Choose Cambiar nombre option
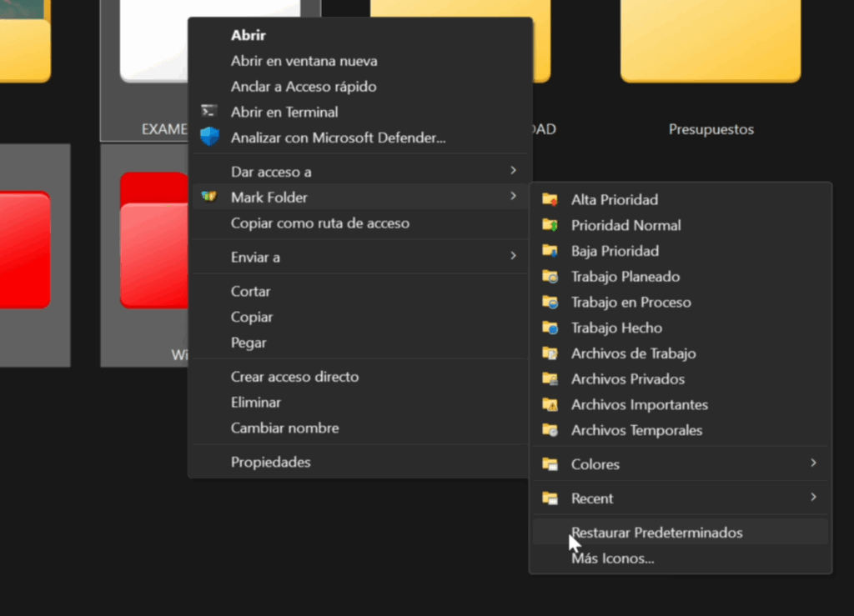Viewport: 854px width, 616px height. pyautogui.click(x=360, y=428)
